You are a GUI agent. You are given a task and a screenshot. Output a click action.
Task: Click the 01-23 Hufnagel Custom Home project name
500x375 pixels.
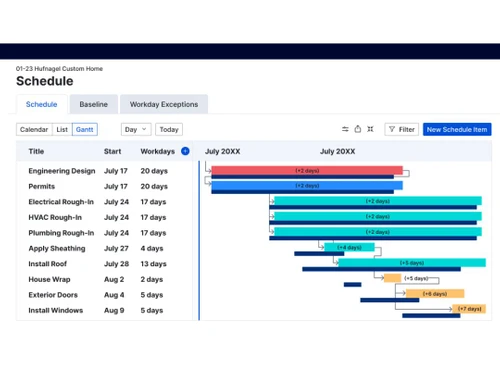(x=59, y=69)
